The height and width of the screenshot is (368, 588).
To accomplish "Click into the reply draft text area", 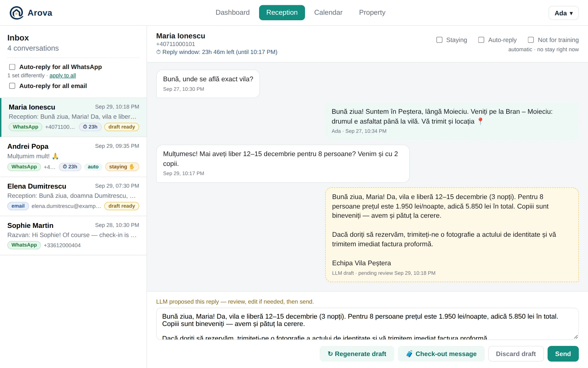I will (367, 324).
